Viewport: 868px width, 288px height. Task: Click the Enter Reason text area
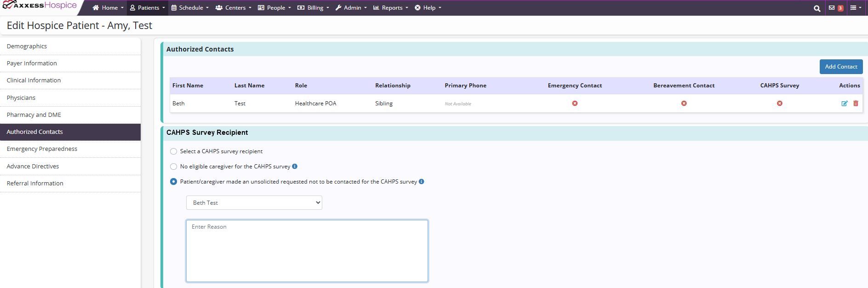click(x=307, y=251)
